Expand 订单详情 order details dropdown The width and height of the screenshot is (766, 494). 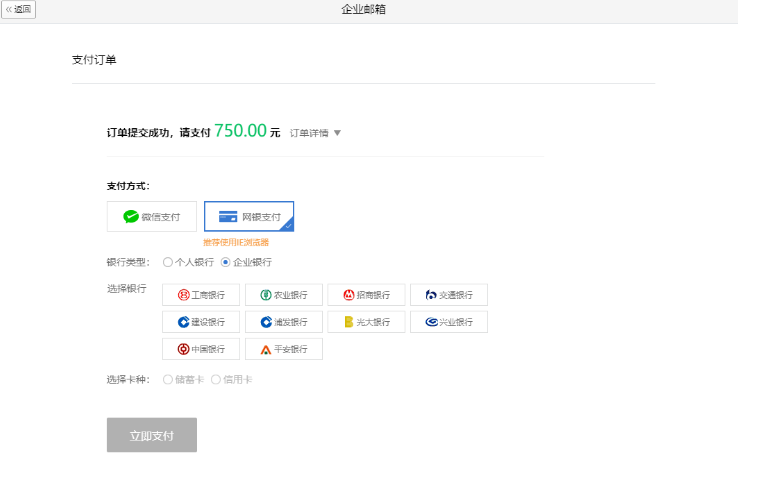(x=315, y=133)
